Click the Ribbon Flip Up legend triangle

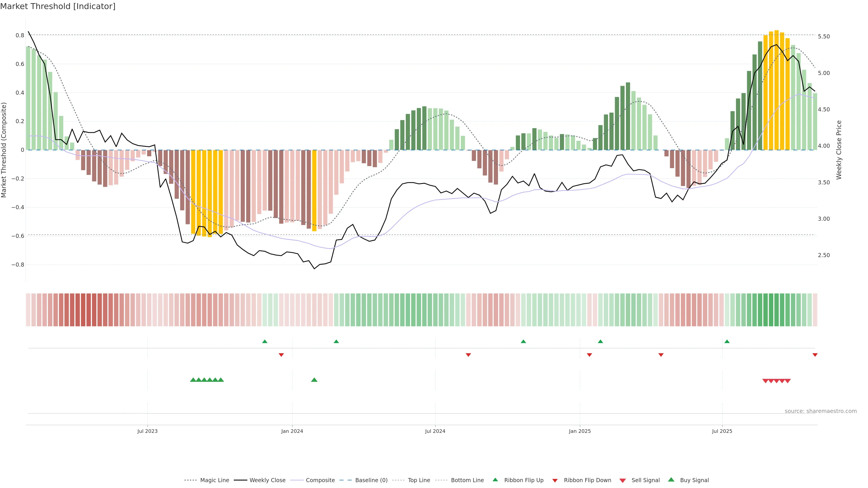[x=495, y=480]
